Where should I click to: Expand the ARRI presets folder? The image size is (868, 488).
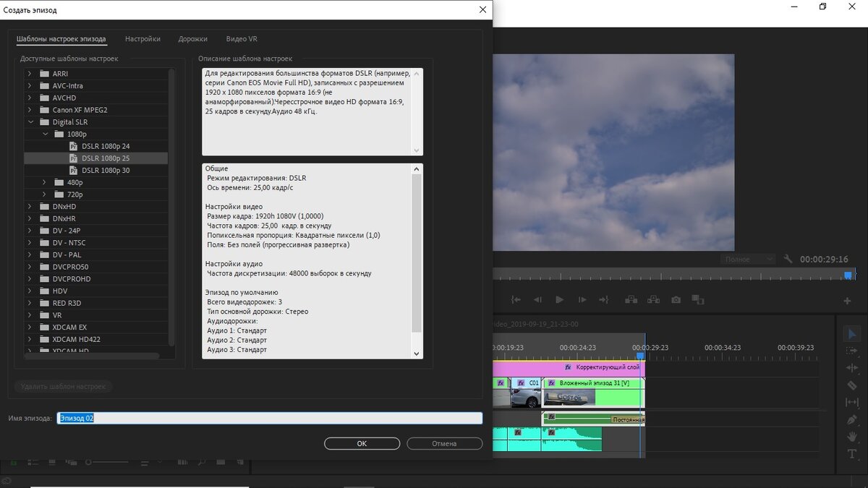pos(30,74)
